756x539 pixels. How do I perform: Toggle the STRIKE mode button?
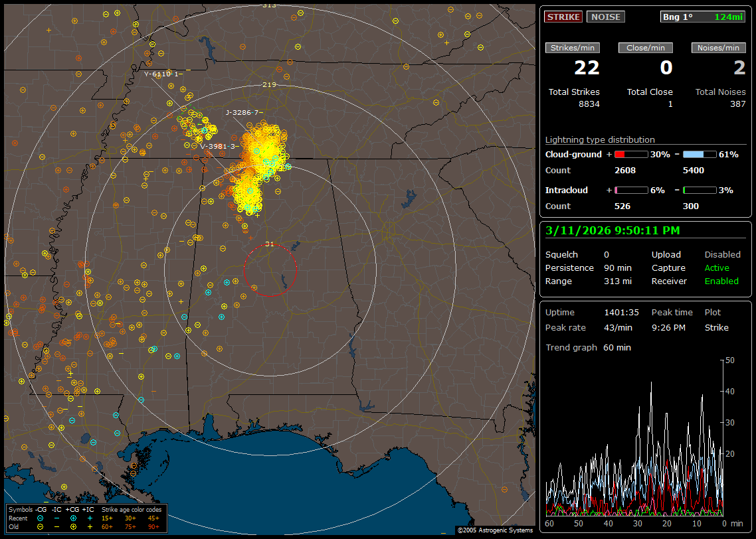click(x=563, y=17)
